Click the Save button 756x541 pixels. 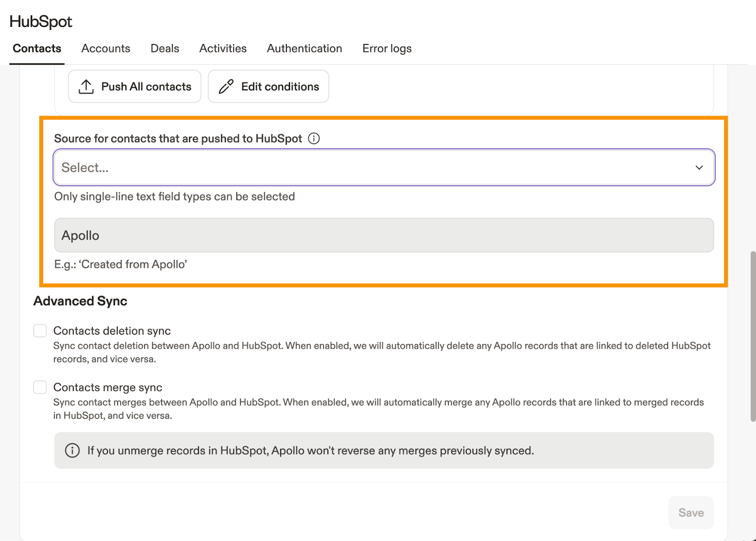pyautogui.click(x=691, y=513)
